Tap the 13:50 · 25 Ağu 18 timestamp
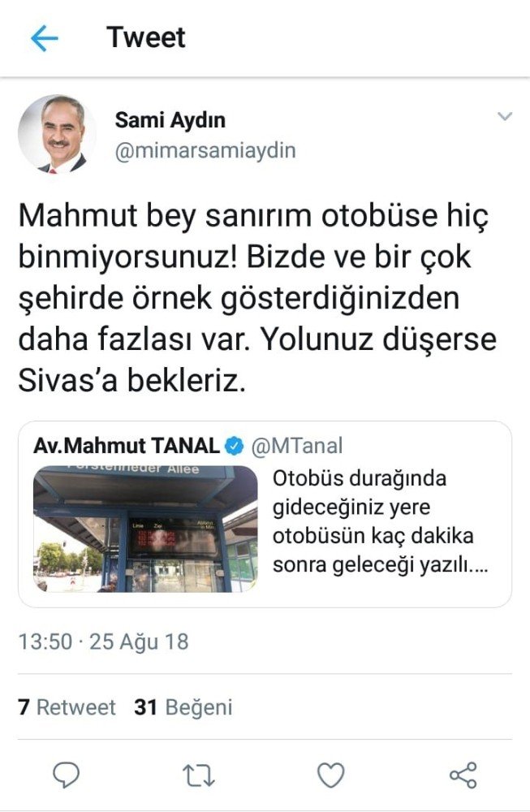 pos(104,642)
